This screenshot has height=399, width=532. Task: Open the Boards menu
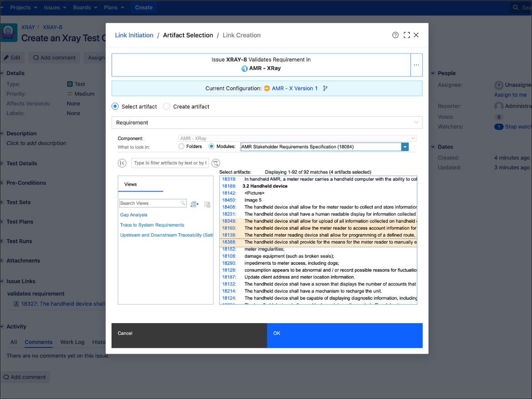(x=85, y=8)
